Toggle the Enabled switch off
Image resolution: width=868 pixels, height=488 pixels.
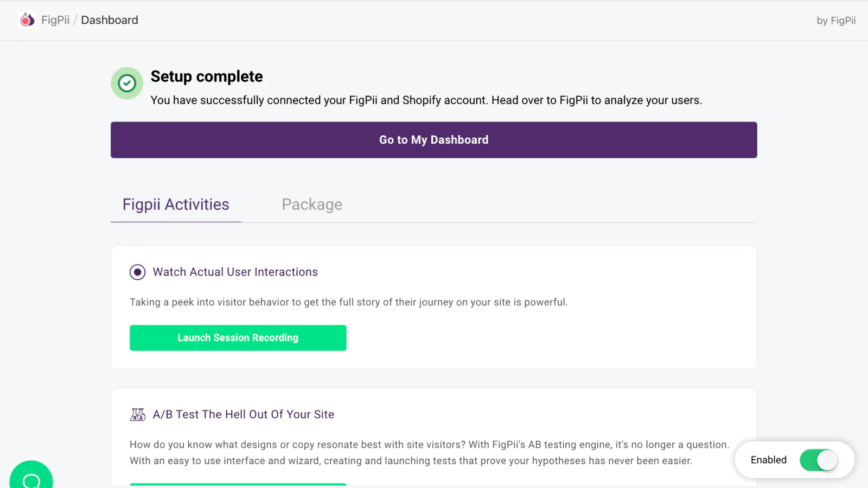click(819, 460)
